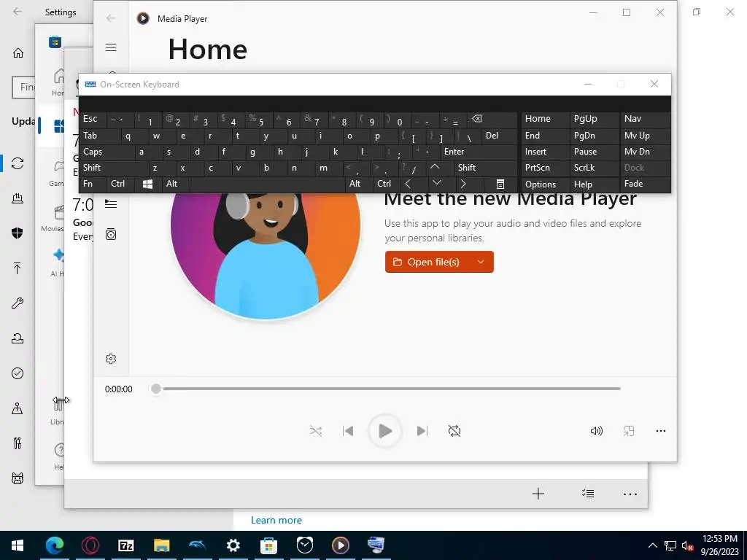Screen dimensions: 747x560
Task: Click Settings home icon in left sidebar
Action: coord(18,52)
